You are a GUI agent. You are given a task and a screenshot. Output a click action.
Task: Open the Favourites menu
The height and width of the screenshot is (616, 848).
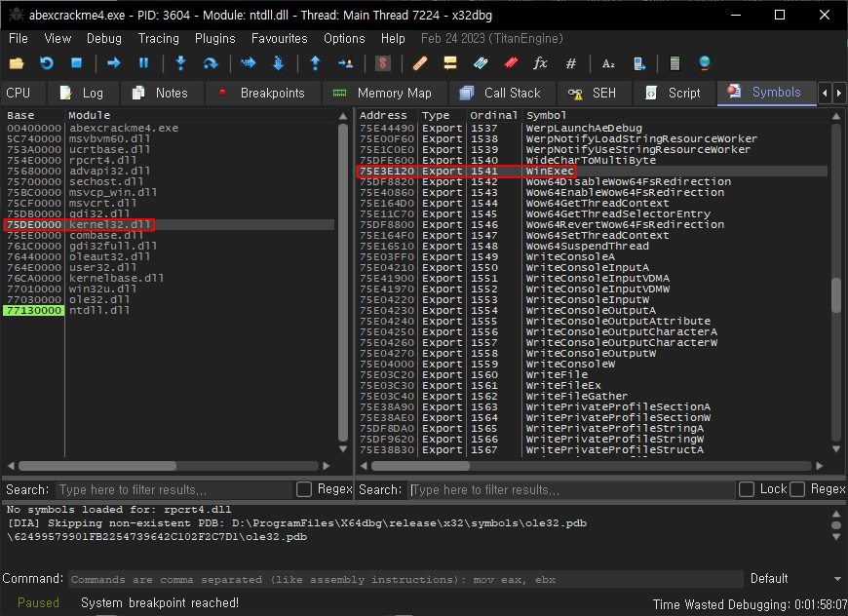pyautogui.click(x=279, y=38)
